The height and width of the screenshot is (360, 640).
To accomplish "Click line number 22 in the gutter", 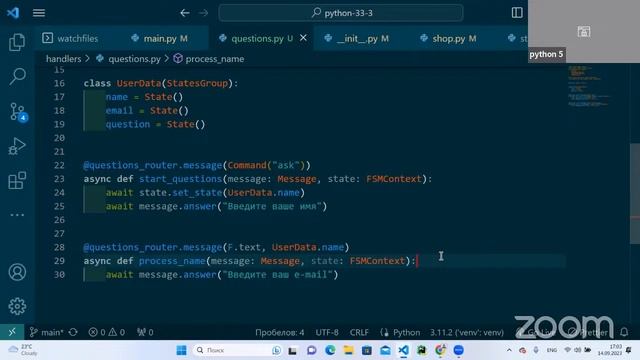I will click(59, 165).
